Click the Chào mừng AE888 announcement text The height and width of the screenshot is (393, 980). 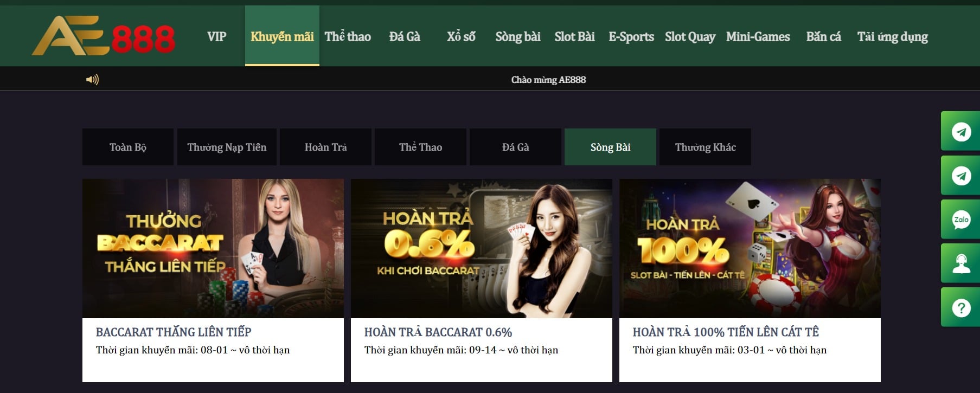548,80
